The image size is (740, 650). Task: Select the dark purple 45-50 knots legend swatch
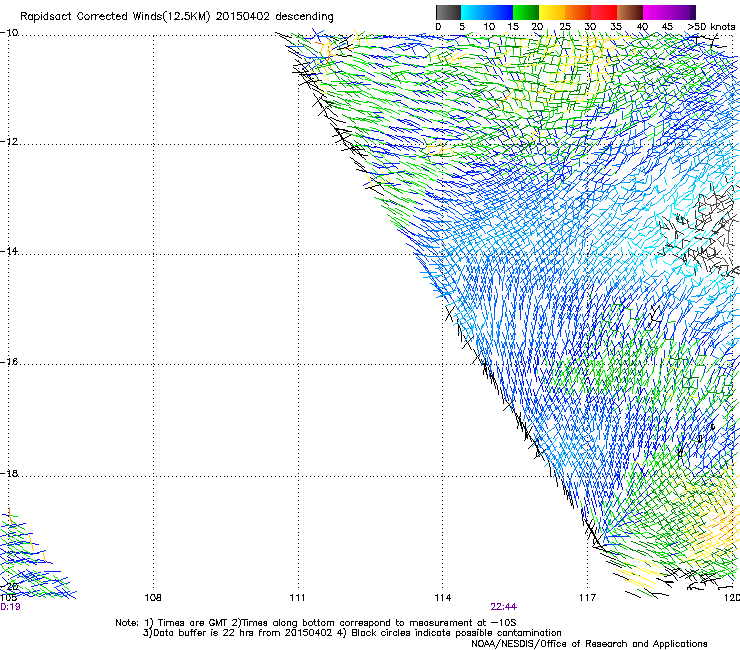click(682, 12)
